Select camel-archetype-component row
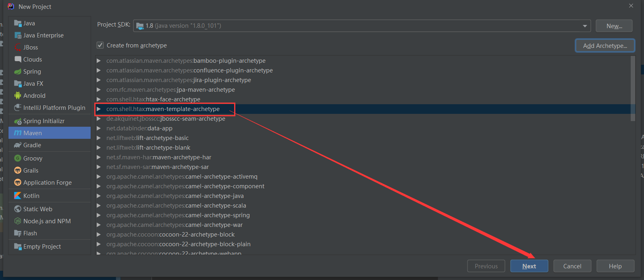This screenshot has height=280, width=644. click(x=363, y=186)
